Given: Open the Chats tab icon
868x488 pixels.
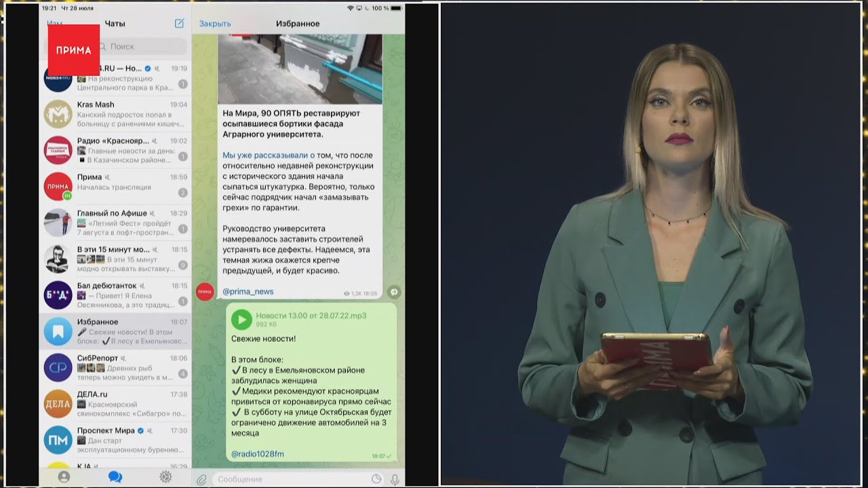Looking at the screenshot, I should pos(115,477).
